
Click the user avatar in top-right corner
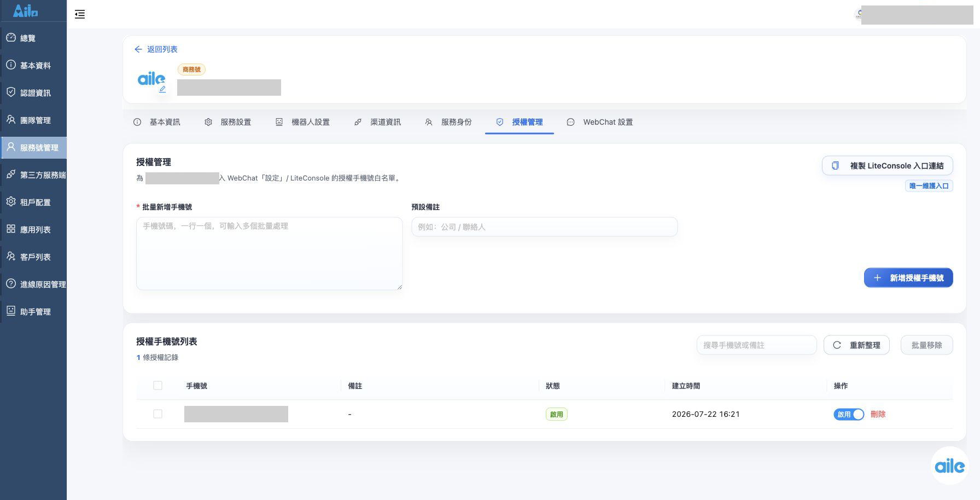(859, 14)
